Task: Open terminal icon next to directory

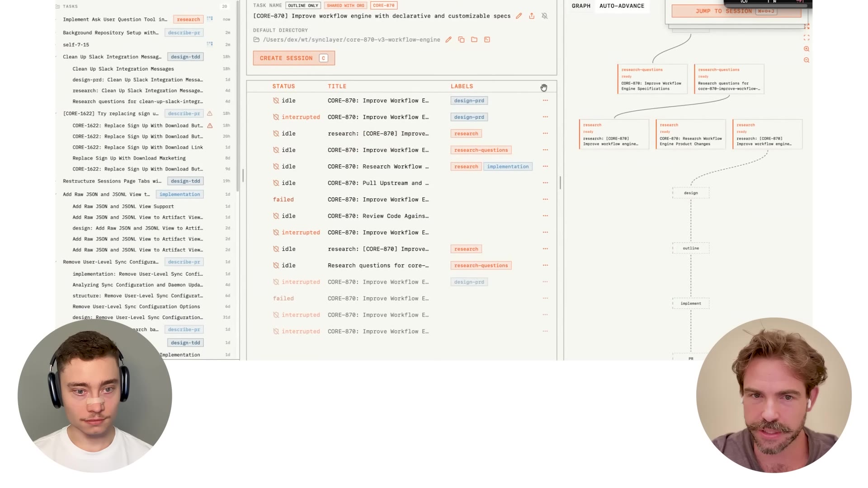Action: [487, 40]
